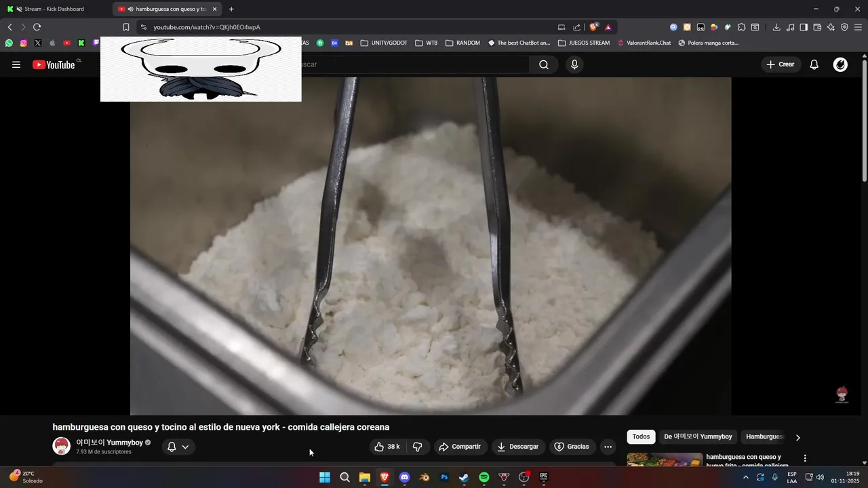868x488 pixels.
Task: Open options menu for the suggested video
Action: [x=805, y=459]
